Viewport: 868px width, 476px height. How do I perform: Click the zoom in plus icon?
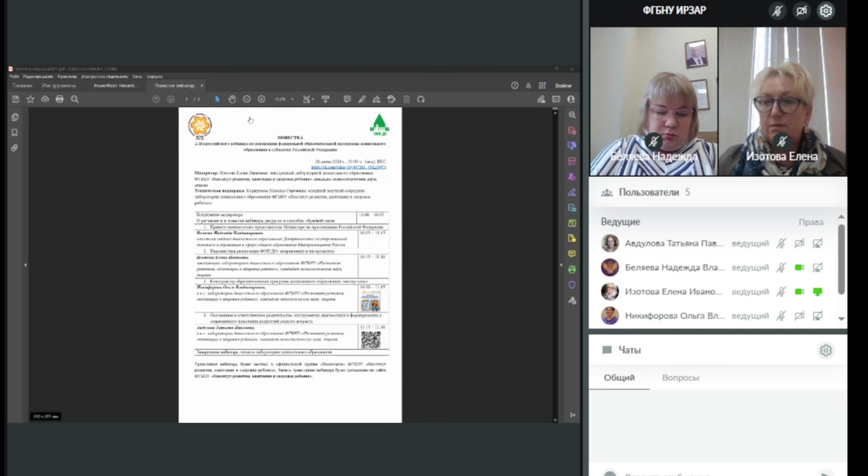[x=261, y=99]
